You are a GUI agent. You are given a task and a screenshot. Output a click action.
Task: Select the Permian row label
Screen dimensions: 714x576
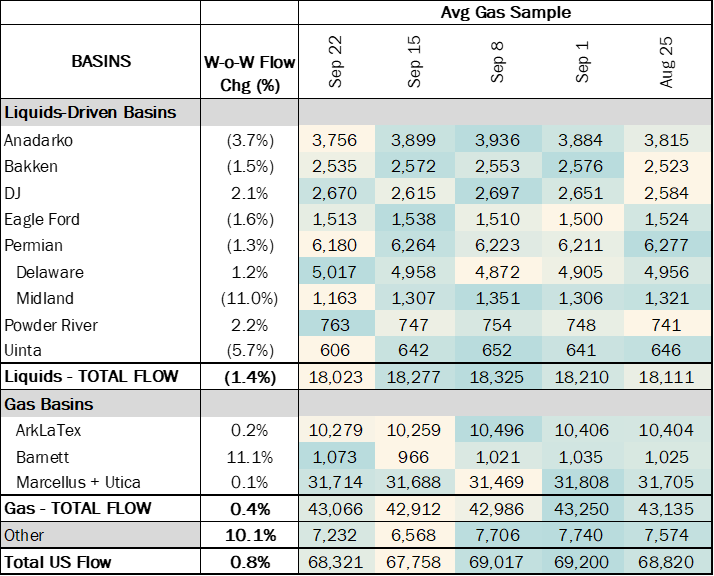tap(33, 245)
